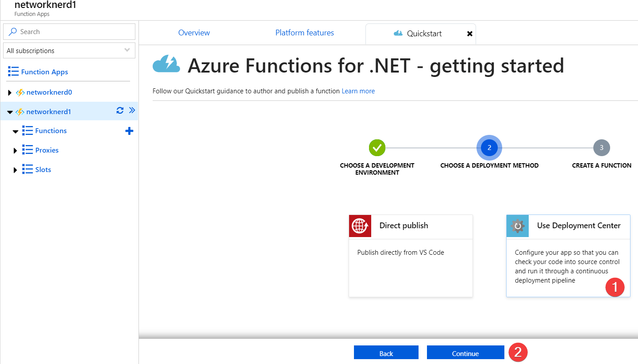Switch to the Platform features tab
The width and height of the screenshot is (638, 364).
(x=304, y=33)
